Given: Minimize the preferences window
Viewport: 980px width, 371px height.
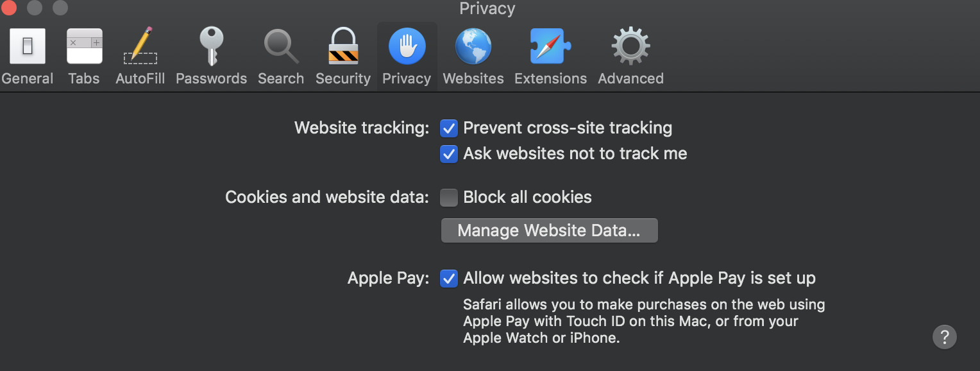Looking at the screenshot, I should pyautogui.click(x=34, y=8).
